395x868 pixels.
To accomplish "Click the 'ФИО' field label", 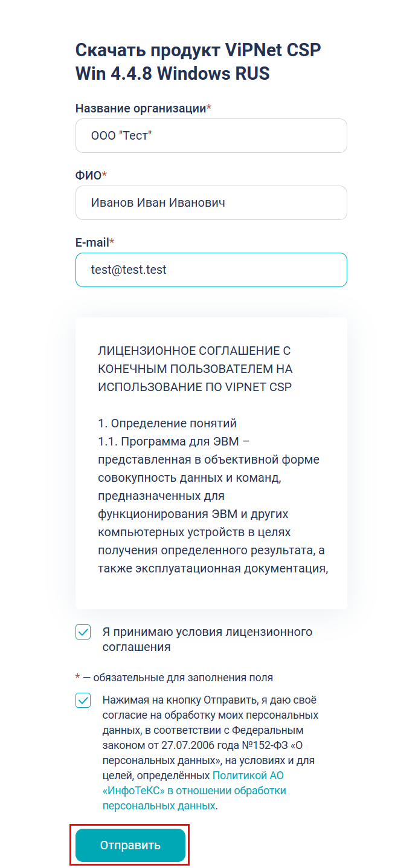I will click(x=88, y=175).
